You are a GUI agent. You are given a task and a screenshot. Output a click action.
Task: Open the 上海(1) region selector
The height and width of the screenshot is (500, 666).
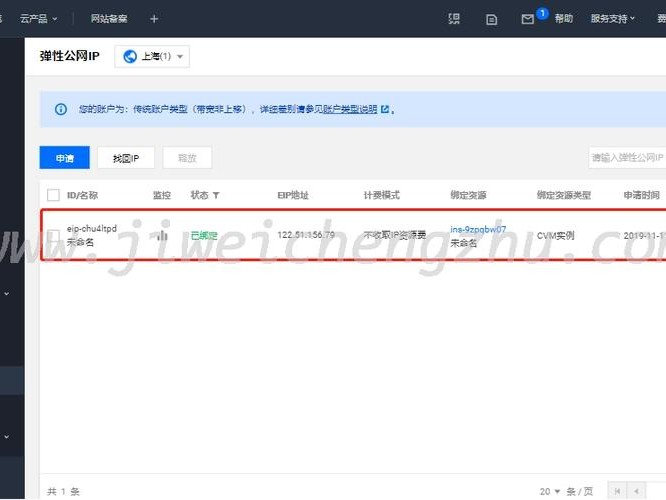pyautogui.click(x=152, y=56)
